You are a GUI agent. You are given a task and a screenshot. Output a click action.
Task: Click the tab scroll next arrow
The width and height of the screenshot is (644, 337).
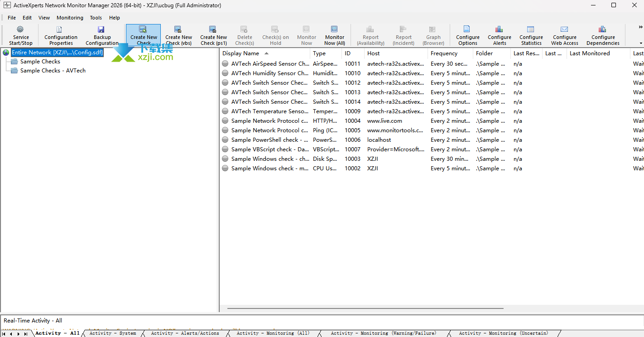click(x=19, y=334)
